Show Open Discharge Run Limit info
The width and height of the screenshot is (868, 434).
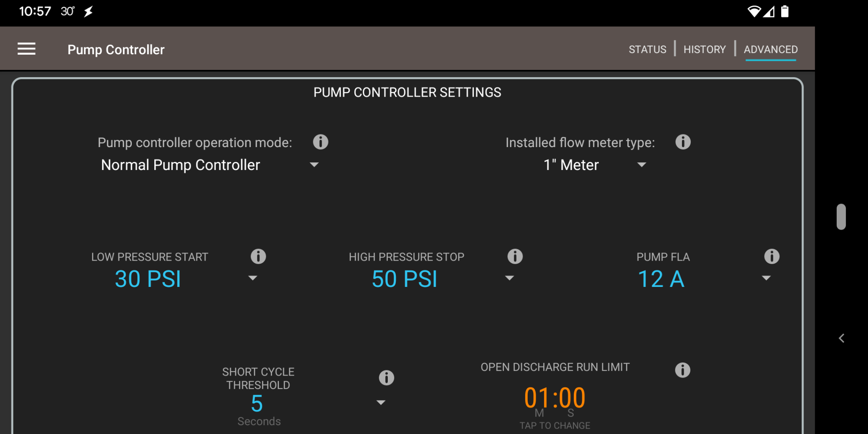pyautogui.click(x=683, y=370)
